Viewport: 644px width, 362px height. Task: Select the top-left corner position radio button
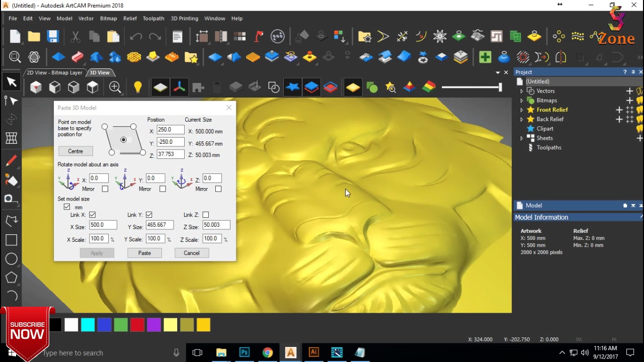(x=105, y=127)
